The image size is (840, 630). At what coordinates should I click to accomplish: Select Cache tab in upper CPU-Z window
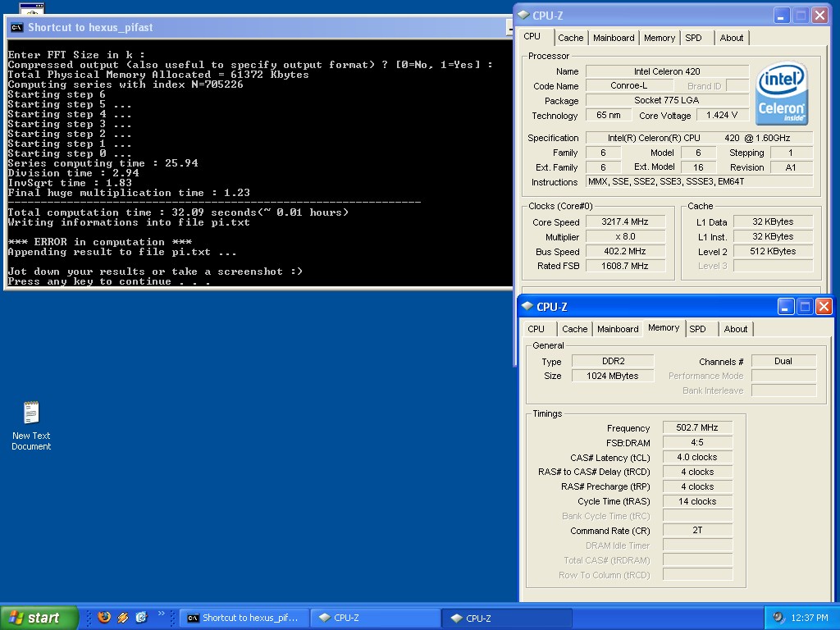point(571,38)
